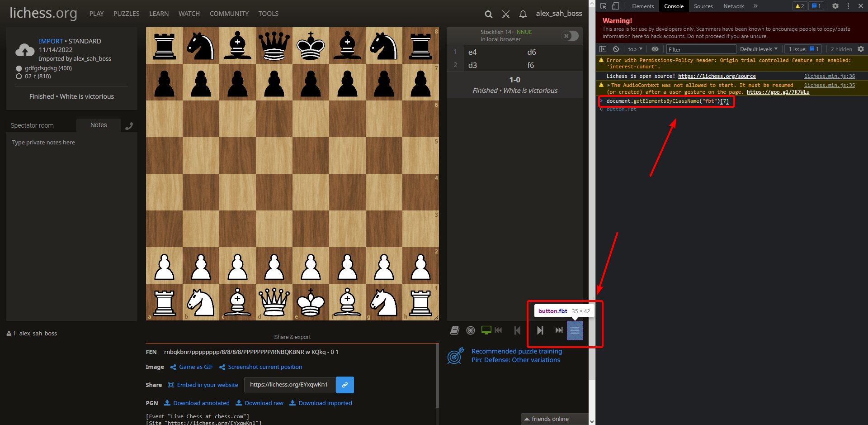
Task: Open the notifications bell icon
Action: coord(523,14)
